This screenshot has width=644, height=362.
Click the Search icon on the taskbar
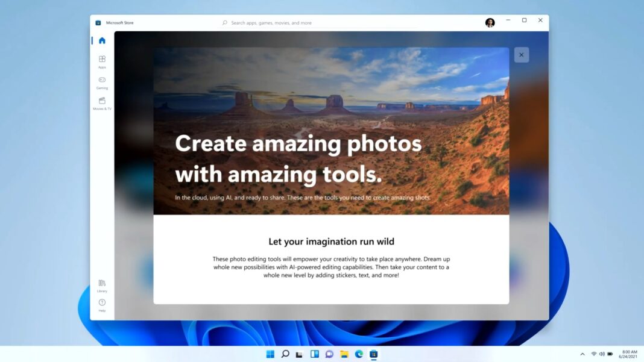[x=285, y=354]
